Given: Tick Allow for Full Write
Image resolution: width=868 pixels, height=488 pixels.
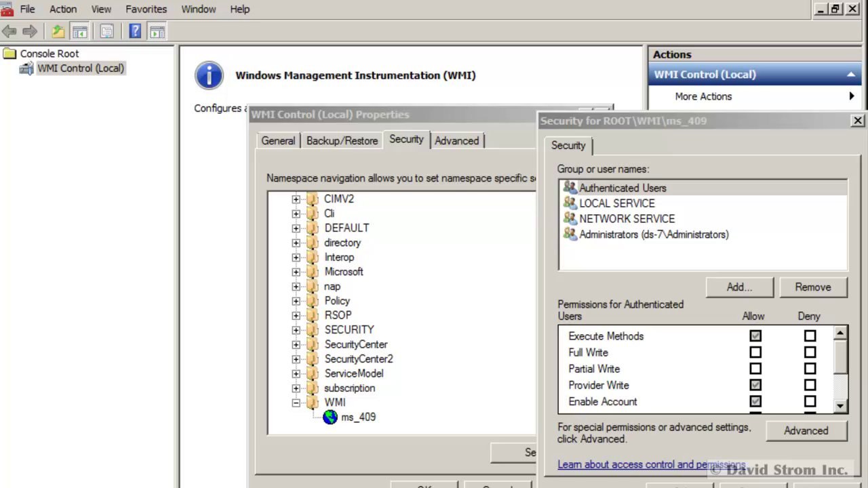Looking at the screenshot, I should [x=755, y=352].
